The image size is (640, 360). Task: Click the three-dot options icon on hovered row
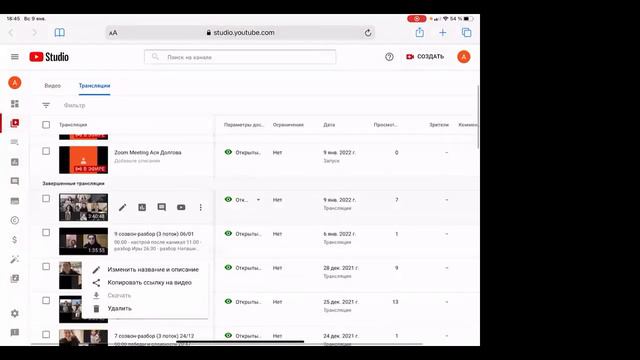(200, 207)
